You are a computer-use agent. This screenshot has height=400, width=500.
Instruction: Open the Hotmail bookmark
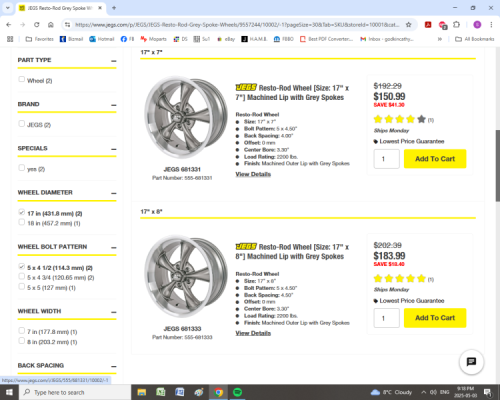(x=102, y=39)
